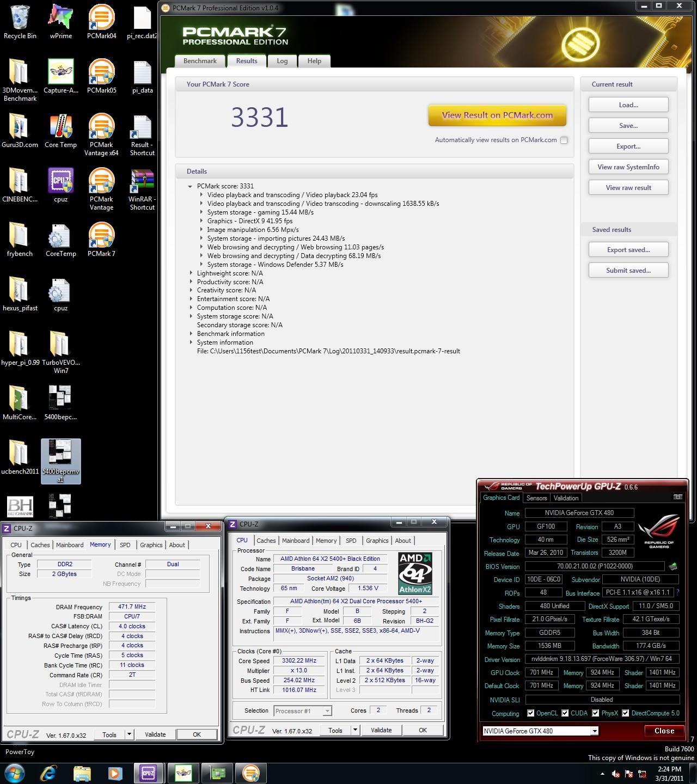Open the Validation tab in GPU-Z
The height and width of the screenshot is (784, 697).
coord(566,498)
